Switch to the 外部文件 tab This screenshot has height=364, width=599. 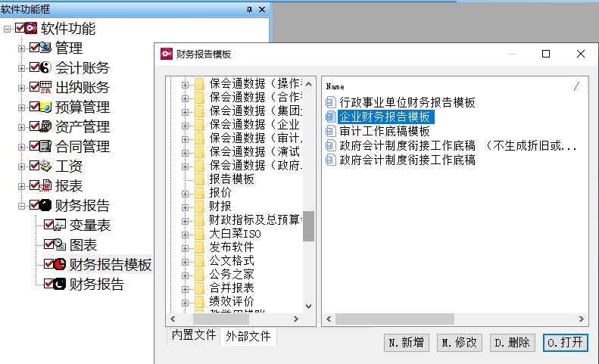point(248,336)
